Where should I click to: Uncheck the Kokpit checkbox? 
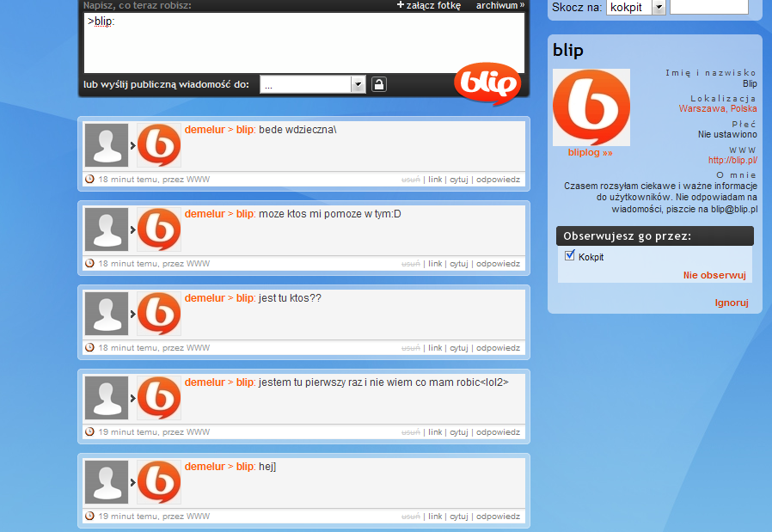point(570,255)
